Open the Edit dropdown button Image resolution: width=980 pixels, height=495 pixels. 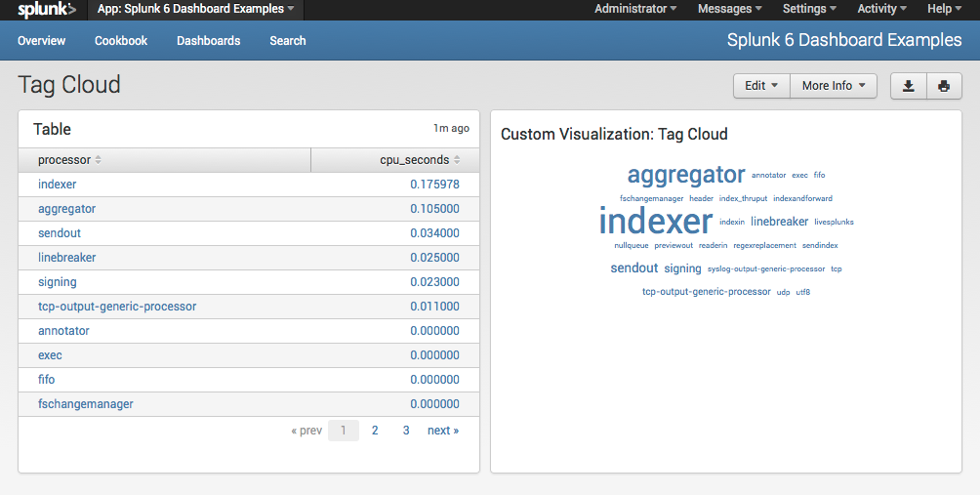761,86
